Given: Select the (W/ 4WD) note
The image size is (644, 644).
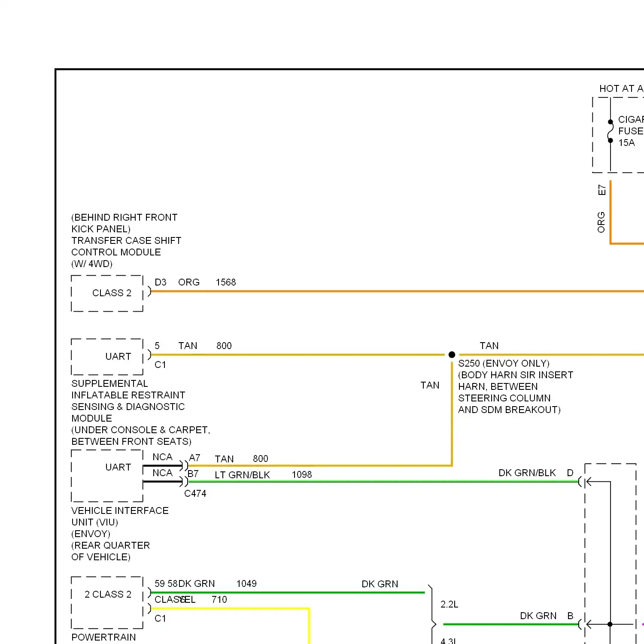Looking at the screenshot, I should [92, 264].
